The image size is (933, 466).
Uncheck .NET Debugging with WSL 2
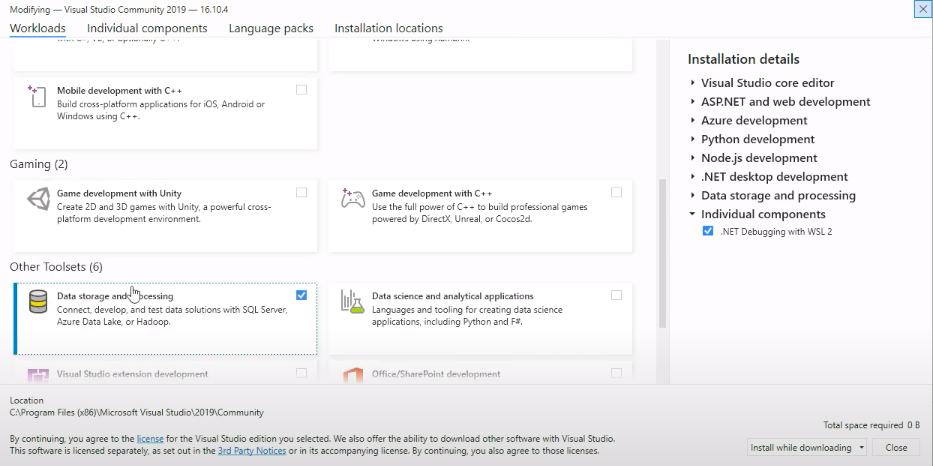[x=707, y=231]
